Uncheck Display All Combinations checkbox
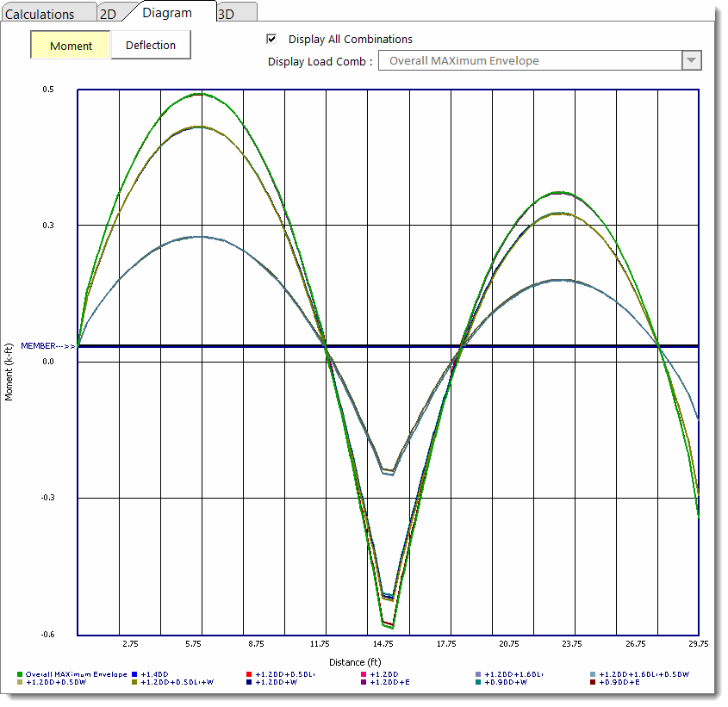The width and height of the screenshot is (728, 707). (x=272, y=39)
